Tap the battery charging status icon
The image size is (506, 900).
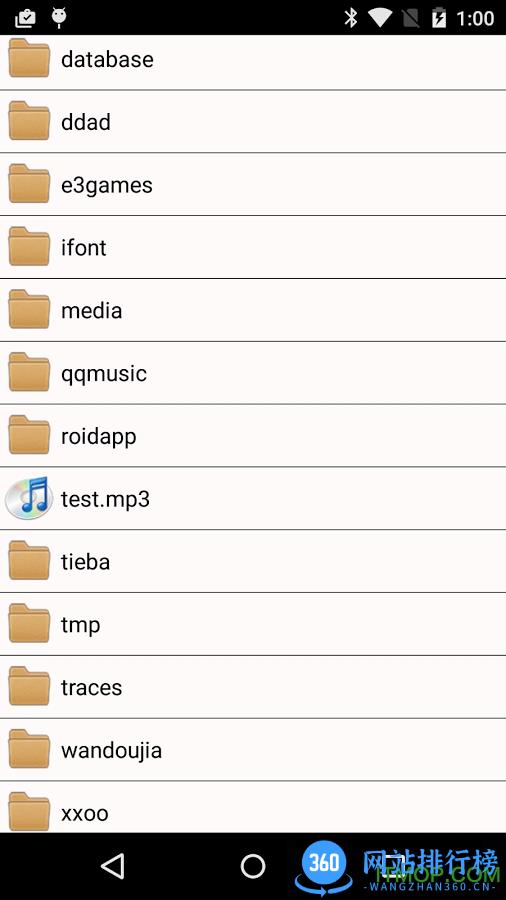438,18
